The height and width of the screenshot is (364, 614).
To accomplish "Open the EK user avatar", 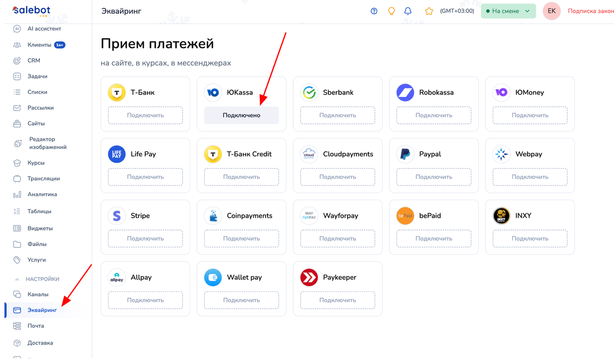I will [552, 11].
